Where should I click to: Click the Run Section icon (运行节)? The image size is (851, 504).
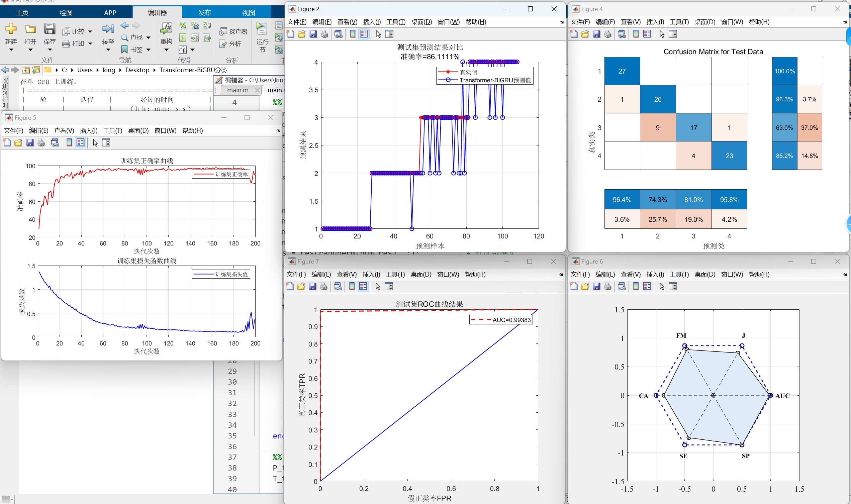coord(262,29)
